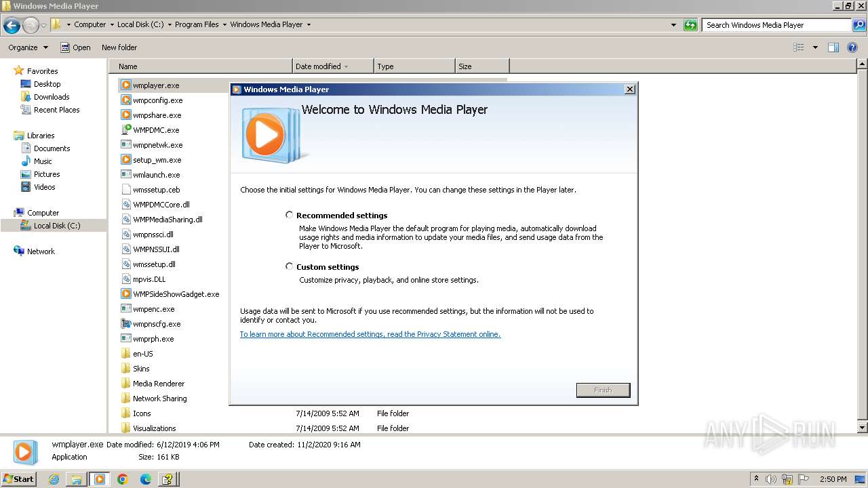Click the search magnifier button
868x488 pixels.
point(859,25)
